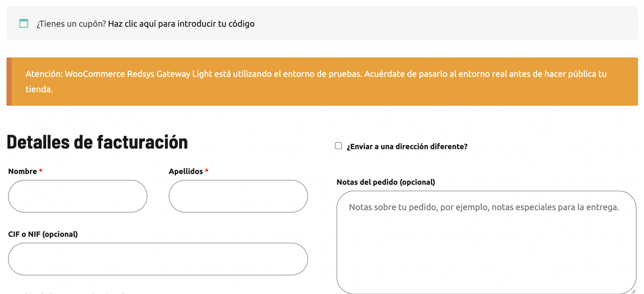644x294 pixels.
Task: Focus the Apellidos input field
Action: [x=238, y=196]
